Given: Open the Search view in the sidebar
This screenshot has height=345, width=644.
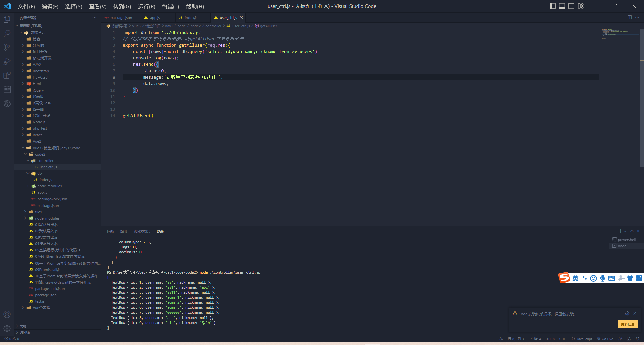Looking at the screenshot, I should [7, 33].
